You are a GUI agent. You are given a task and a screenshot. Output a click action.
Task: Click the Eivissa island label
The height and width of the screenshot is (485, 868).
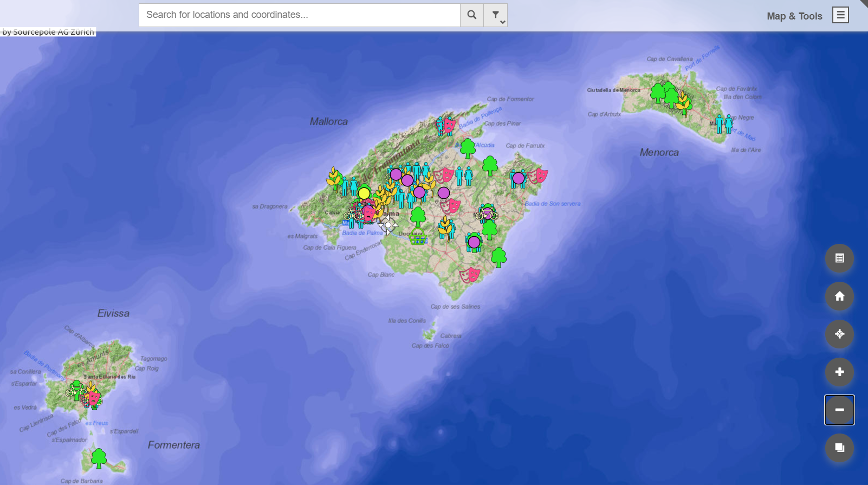113,313
